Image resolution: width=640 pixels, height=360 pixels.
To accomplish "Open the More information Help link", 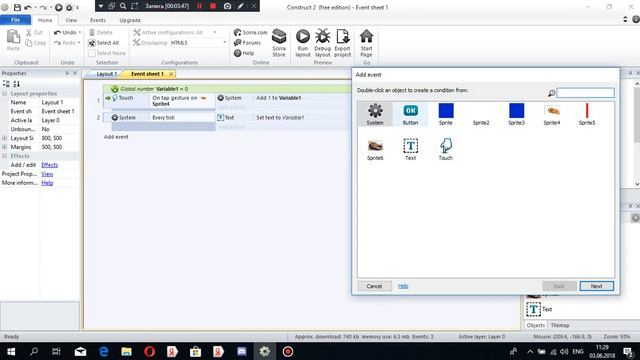I will [47, 183].
